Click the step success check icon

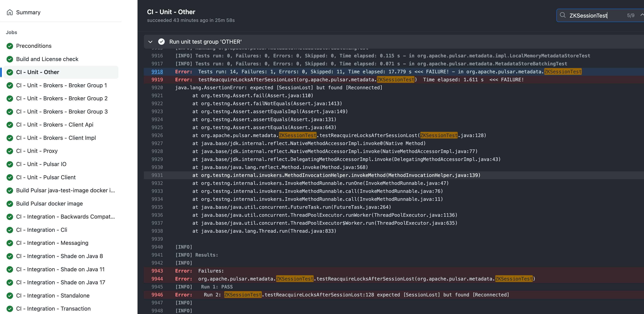[x=161, y=42]
